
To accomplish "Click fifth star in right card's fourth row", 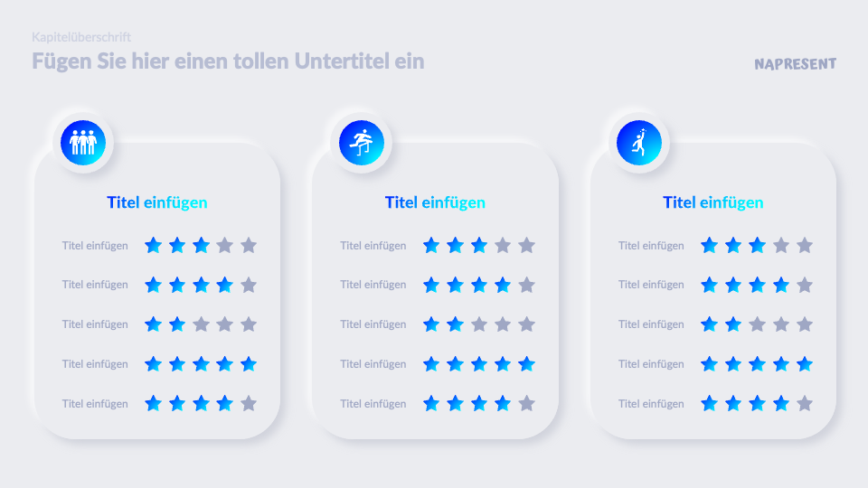I will [x=805, y=363].
